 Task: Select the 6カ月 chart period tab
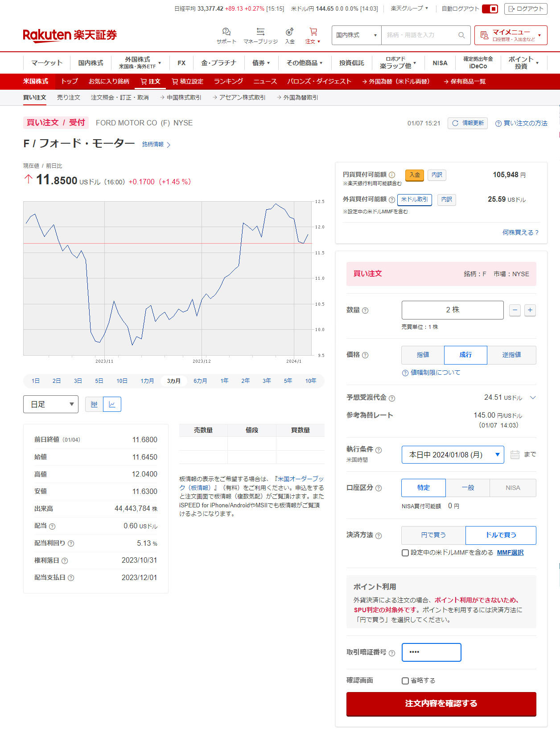pos(200,381)
